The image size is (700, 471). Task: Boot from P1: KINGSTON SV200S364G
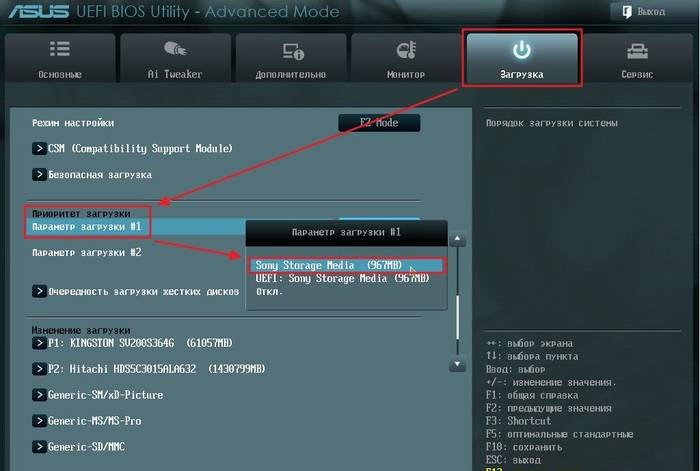[x=132, y=343]
